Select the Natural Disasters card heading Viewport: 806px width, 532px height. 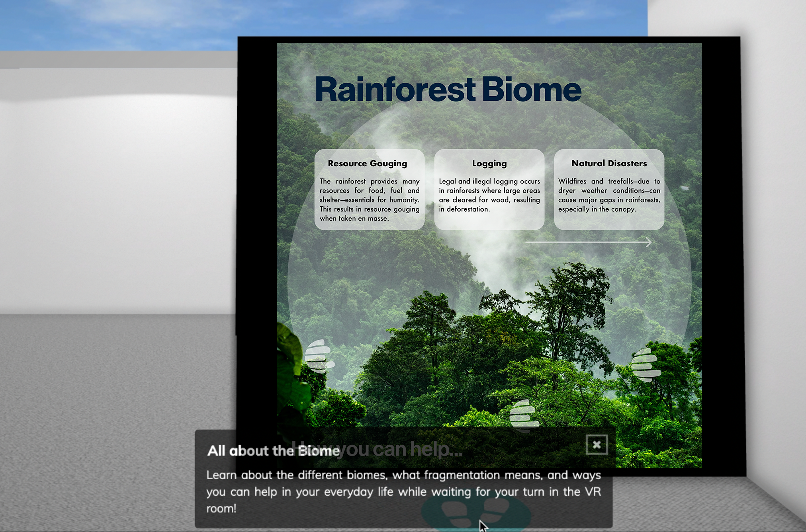tap(609, 163)
